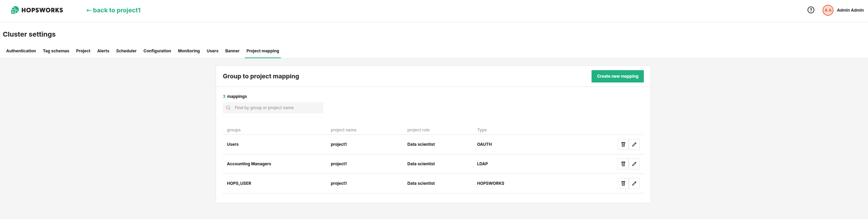Go to the Alerts tab
This screenshot has height=219, width=868.
pos(103,51)
